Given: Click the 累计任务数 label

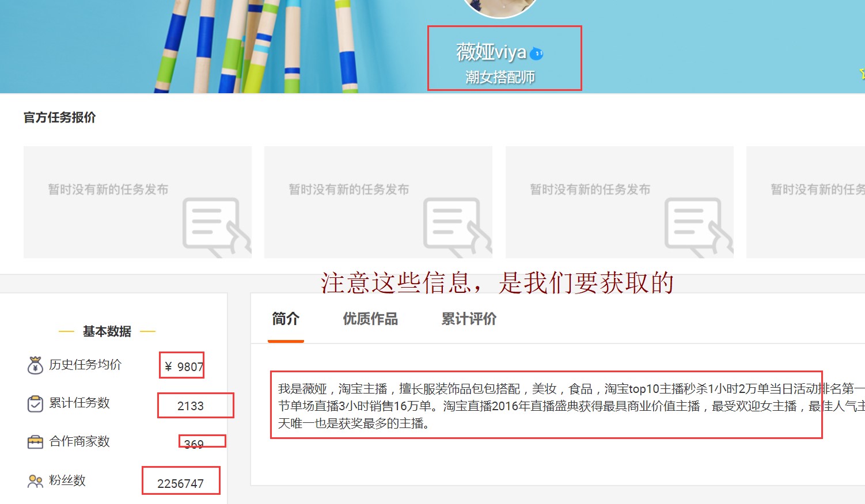Looking at the screenshot, I should tap(79, 403).
